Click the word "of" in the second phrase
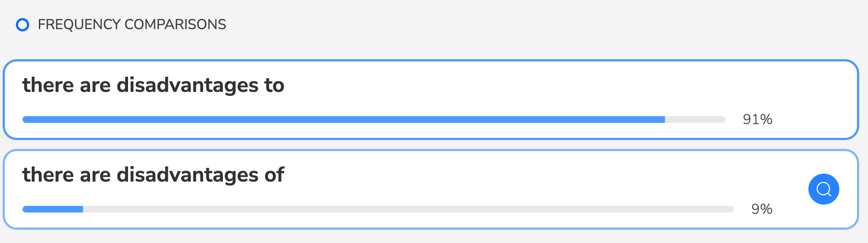 pyautogui.click(x=274, y=175)
